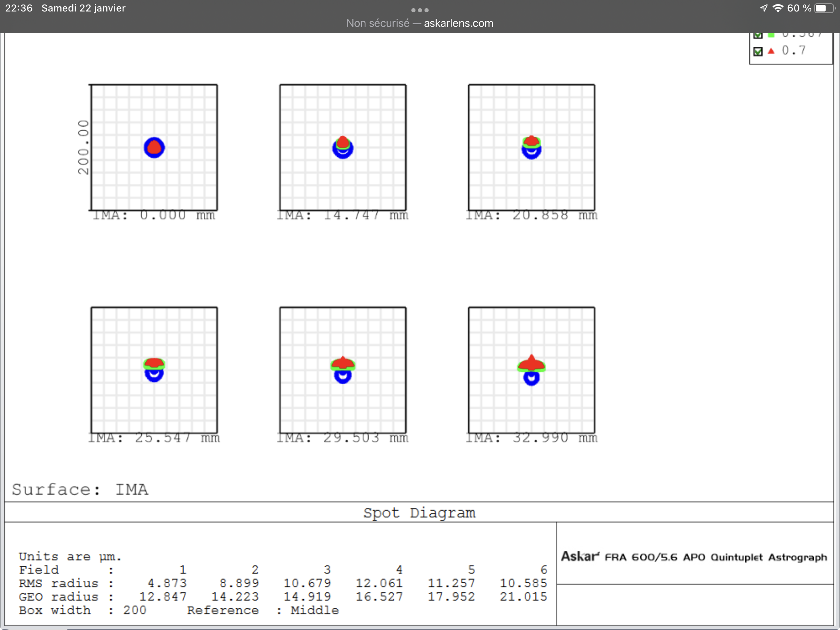Tap the location services arrow icon
840x630 pixels.
tap(764, 8)
